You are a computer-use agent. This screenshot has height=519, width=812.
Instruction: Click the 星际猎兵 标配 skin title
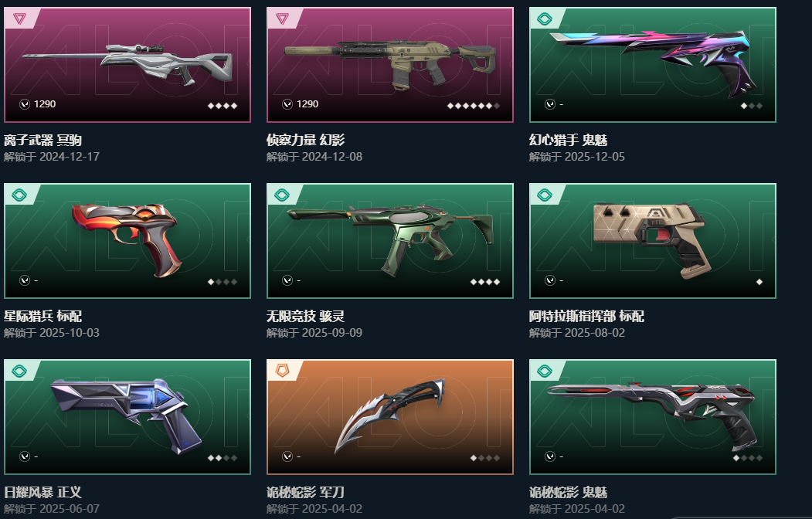coord(43,316)
